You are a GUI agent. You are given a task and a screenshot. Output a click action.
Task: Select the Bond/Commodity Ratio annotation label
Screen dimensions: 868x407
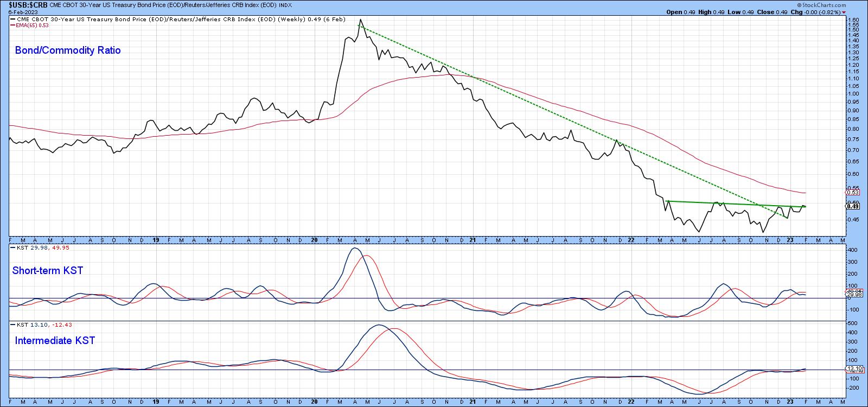click(68, 50)
